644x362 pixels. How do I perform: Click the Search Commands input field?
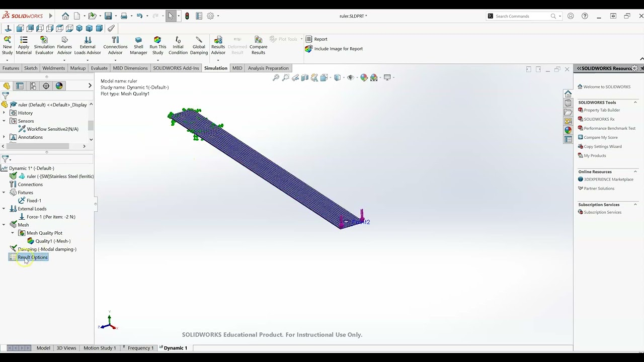[522, 16]
